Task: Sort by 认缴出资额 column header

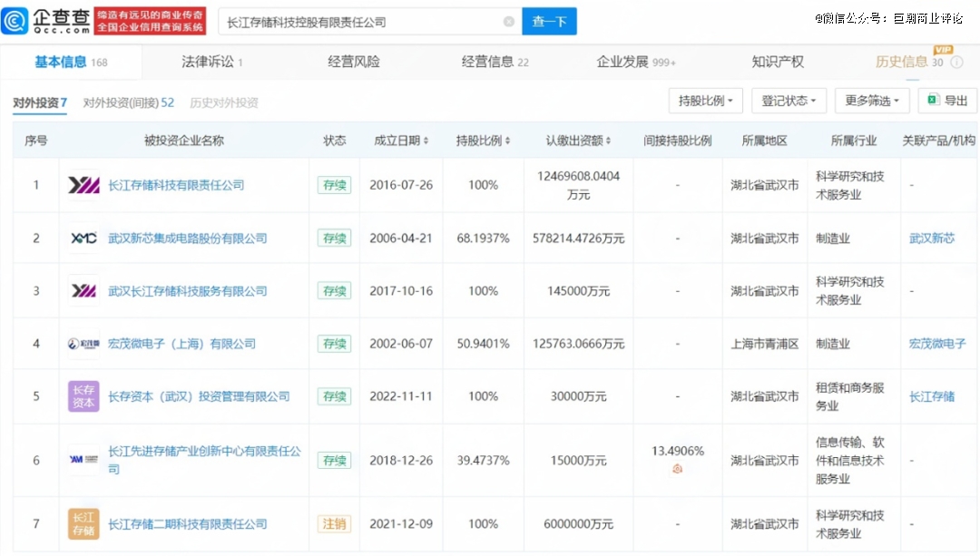Action: click(578, 141)
